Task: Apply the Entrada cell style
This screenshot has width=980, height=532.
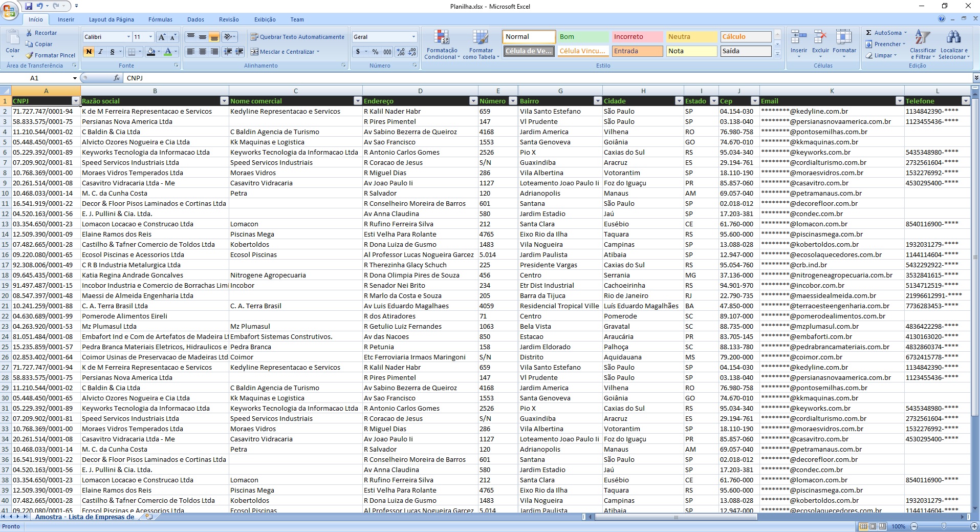Action: point(637,51)
